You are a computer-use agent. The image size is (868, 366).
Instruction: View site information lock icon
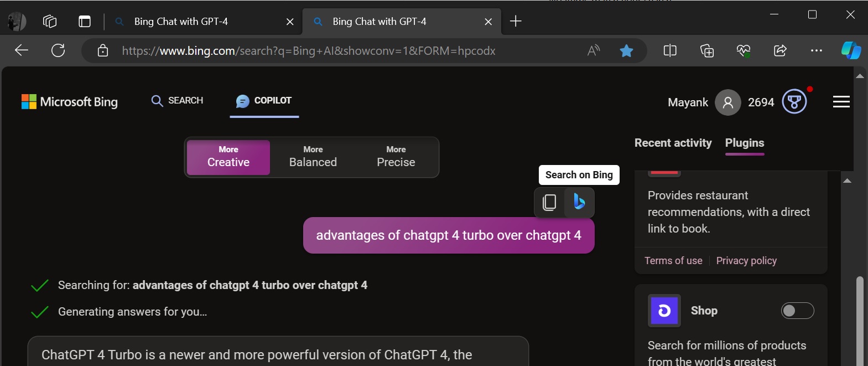pyautogui.click(x=103, y=51)
